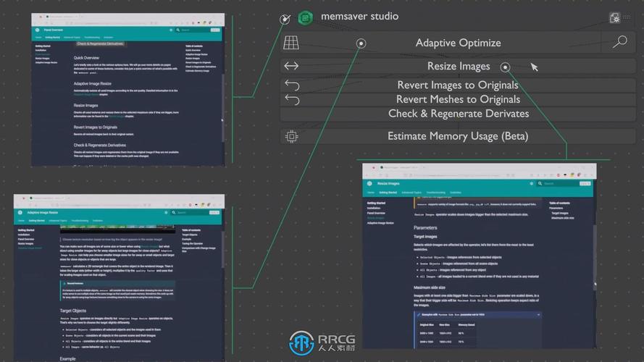Click the magnifier icon next to Adaptive Optimize
The width and height of the screenshot is (644, 362).
click(620, 42)
